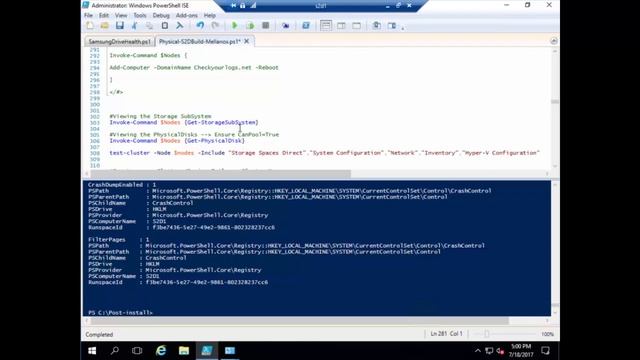Click the Ln 281 Col 1 status indicator
640x360 pixels.
[x=447, y=334]
